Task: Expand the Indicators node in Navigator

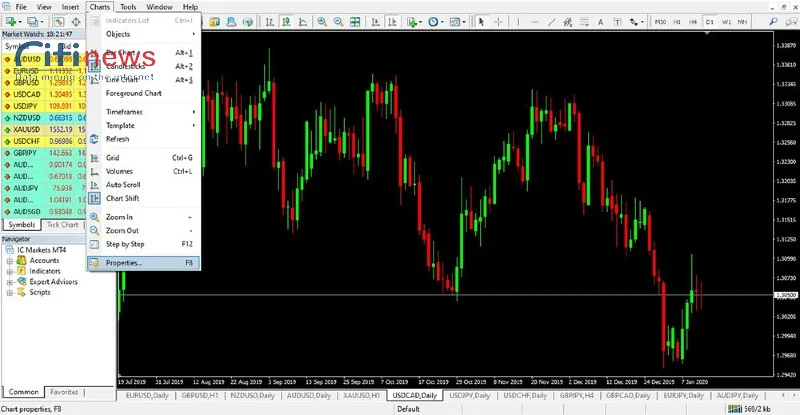Action: (9, 272)
